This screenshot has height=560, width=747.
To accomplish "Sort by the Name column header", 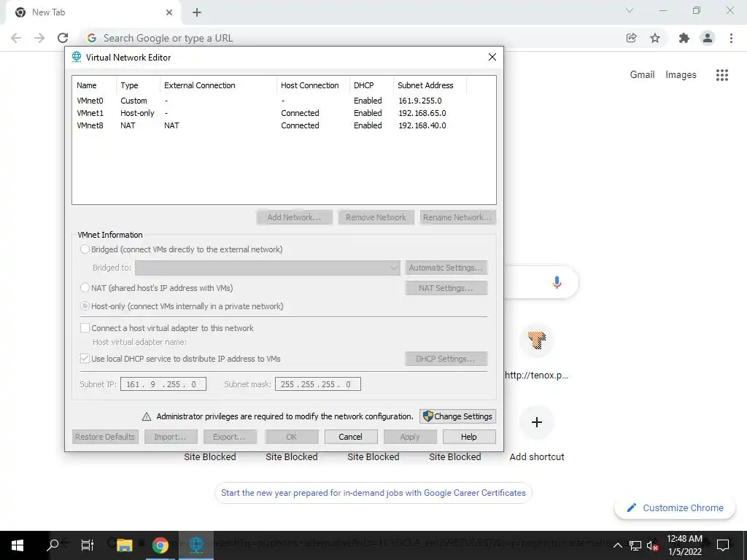I will tap(94, 85).
